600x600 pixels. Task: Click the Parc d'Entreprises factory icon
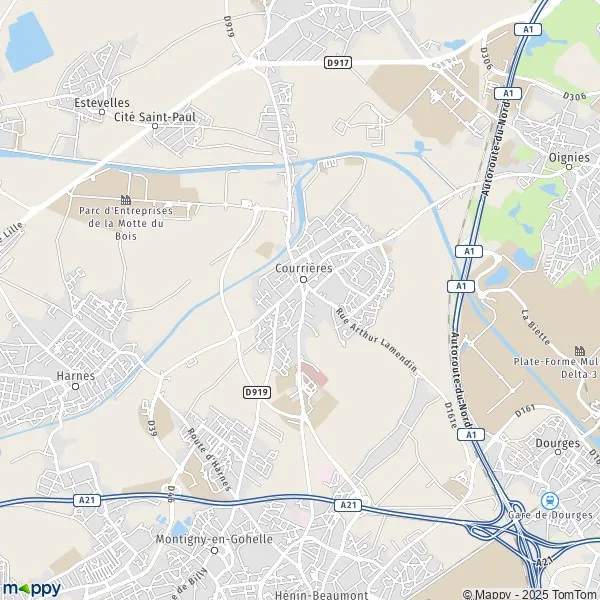(126, 199)
